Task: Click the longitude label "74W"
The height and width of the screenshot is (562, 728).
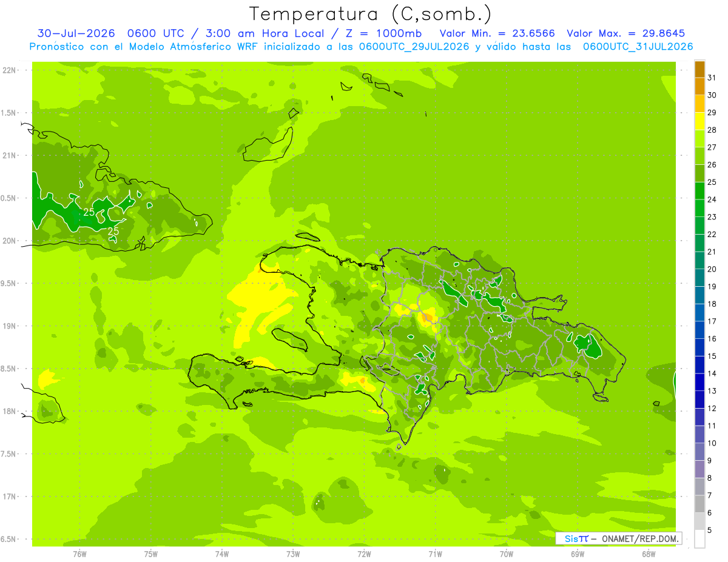Action: (x=221, y=554)
